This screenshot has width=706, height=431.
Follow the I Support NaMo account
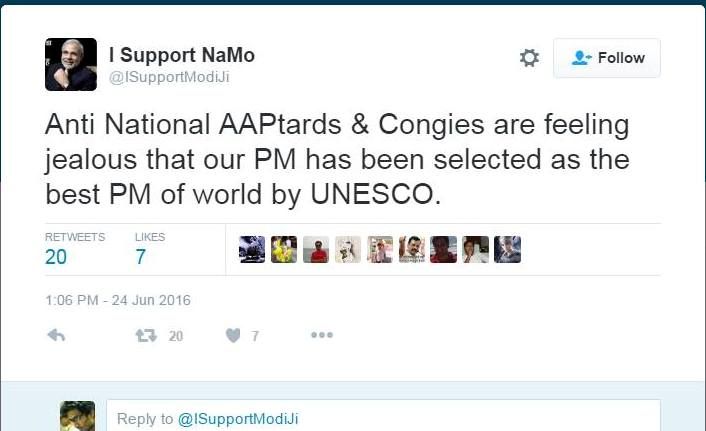(x=607, y=58)
